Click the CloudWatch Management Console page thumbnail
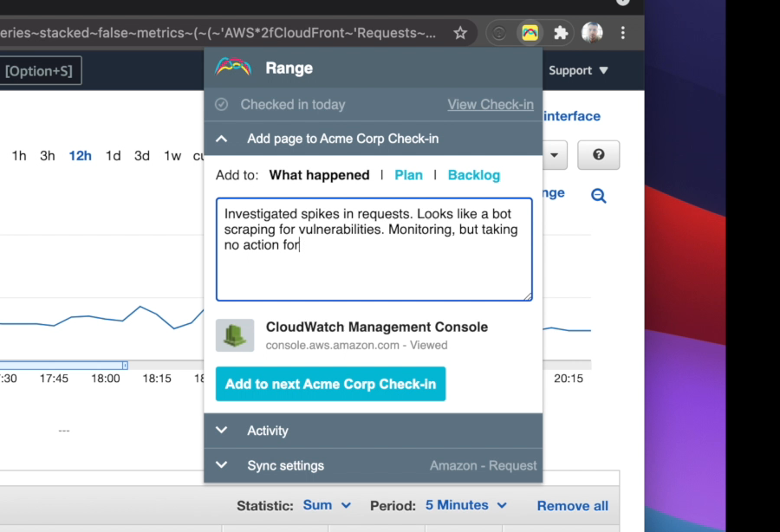780x532 pixels. click(x=235, y=335)
